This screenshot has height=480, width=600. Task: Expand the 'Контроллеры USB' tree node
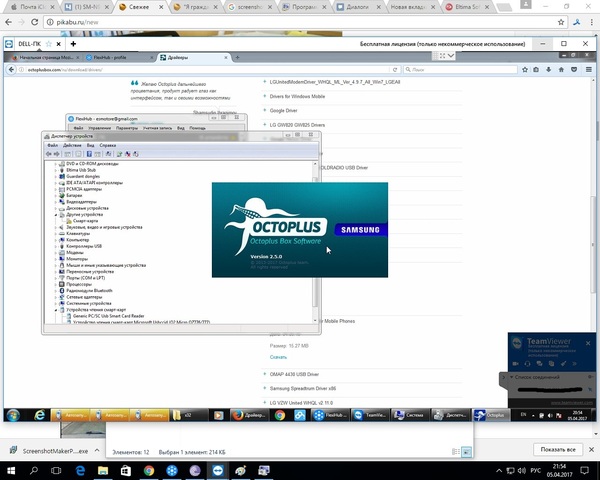55,247
